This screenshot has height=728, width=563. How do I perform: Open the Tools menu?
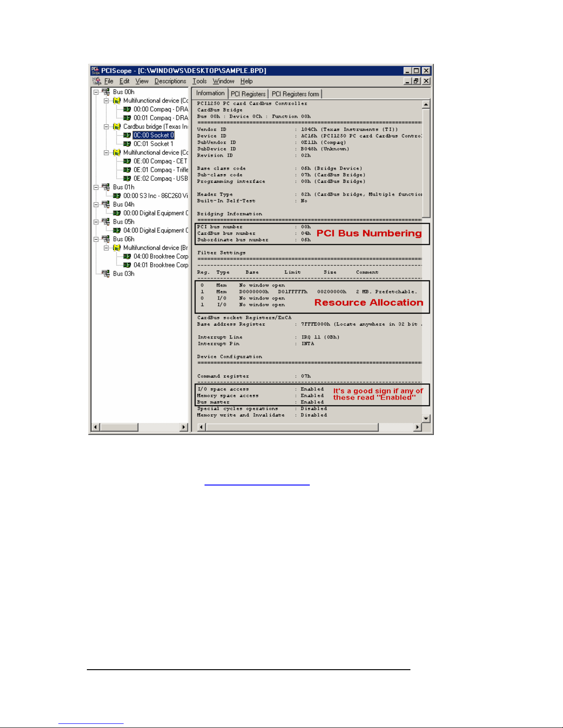pyautogui.click(x=199, y=81)
